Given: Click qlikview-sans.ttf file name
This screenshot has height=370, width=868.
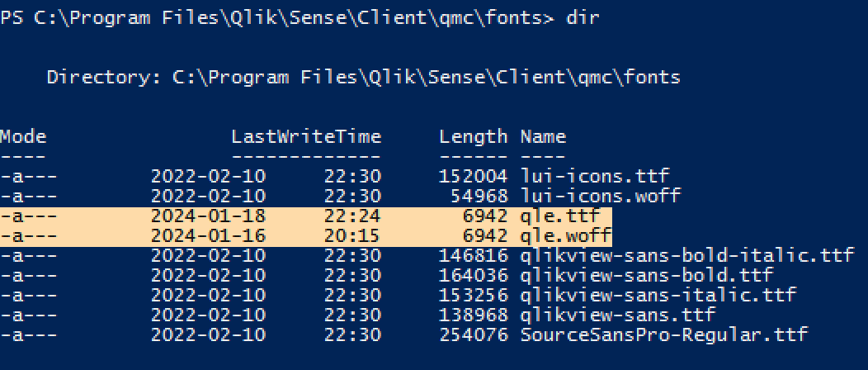Looking at the screenshot, I should click(617, 315).
